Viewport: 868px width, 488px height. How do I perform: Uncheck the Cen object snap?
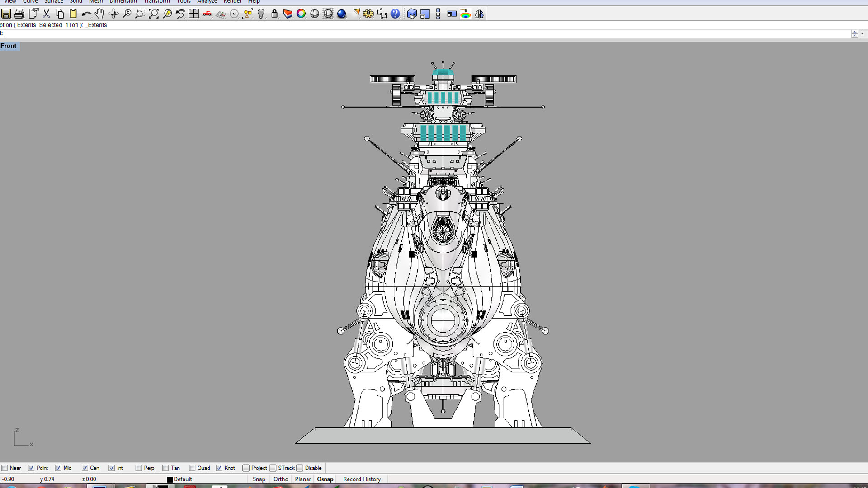tap(85, 468)
